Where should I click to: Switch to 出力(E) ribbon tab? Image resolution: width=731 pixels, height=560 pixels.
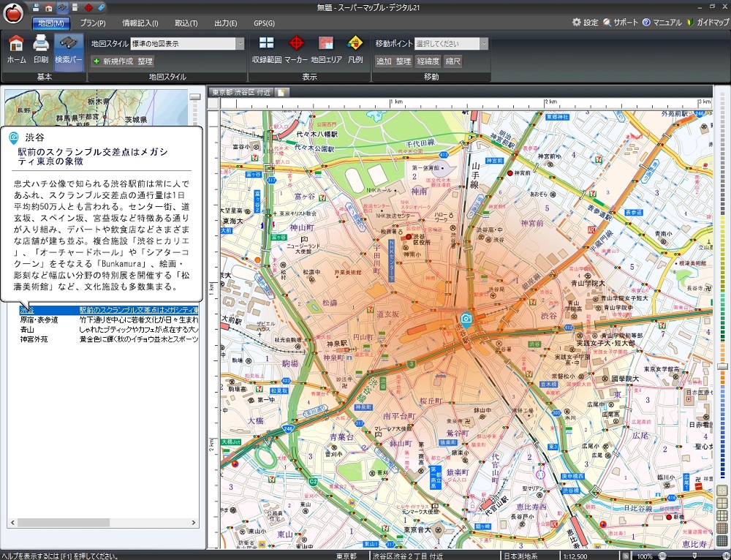pos(226,23)
